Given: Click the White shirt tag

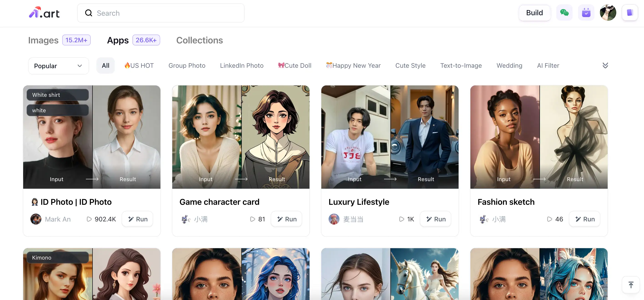Looking at the screenshot, I should pos(58,95).
